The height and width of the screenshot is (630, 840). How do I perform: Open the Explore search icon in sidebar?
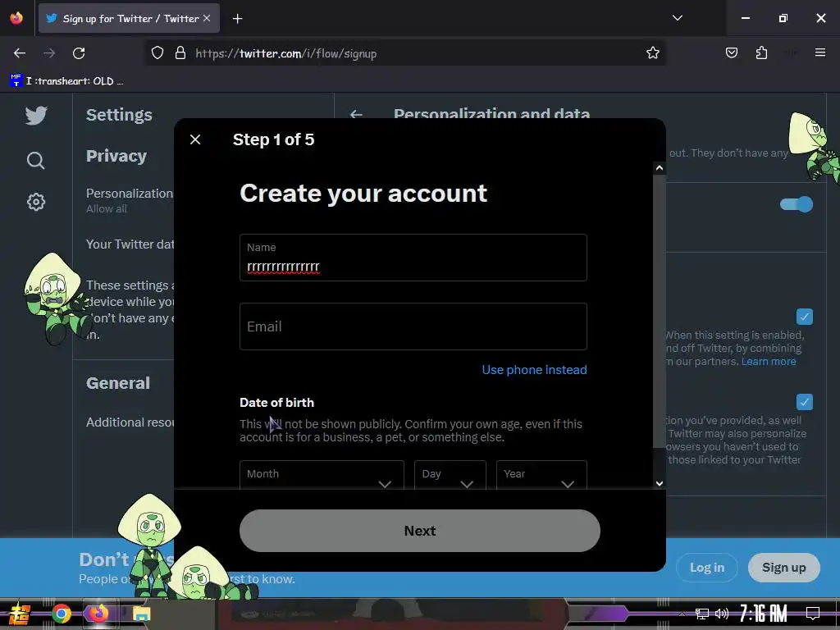tap(36, 160)
